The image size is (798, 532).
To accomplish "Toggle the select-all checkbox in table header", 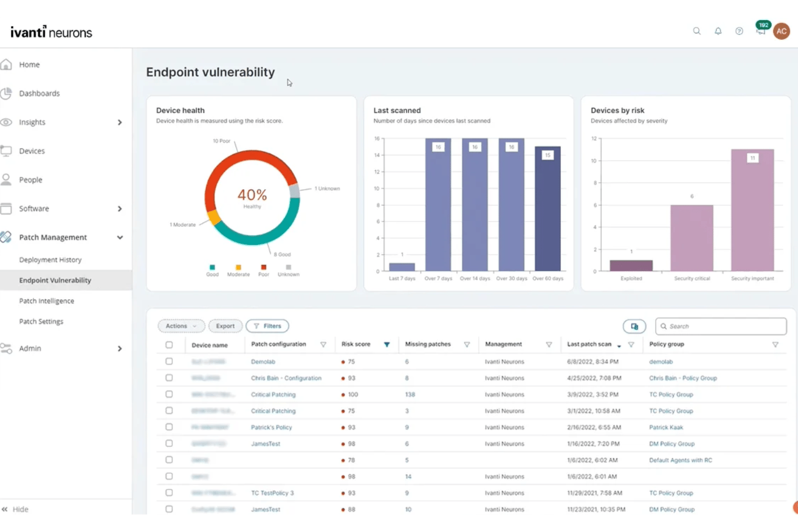I will tap(169, 345).
